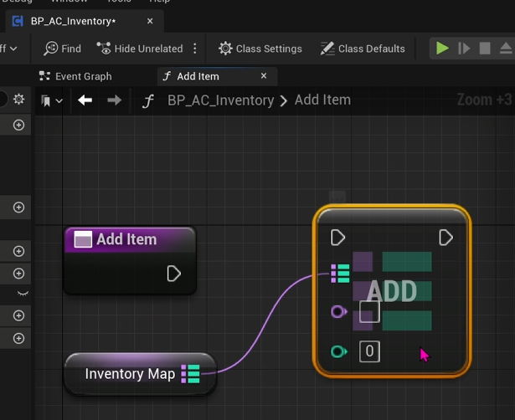The width and height of the screenshot is (515, 420).
Task: Open the bookmarks dropdown
Action: pyautogui.click(x=52, y=100)
